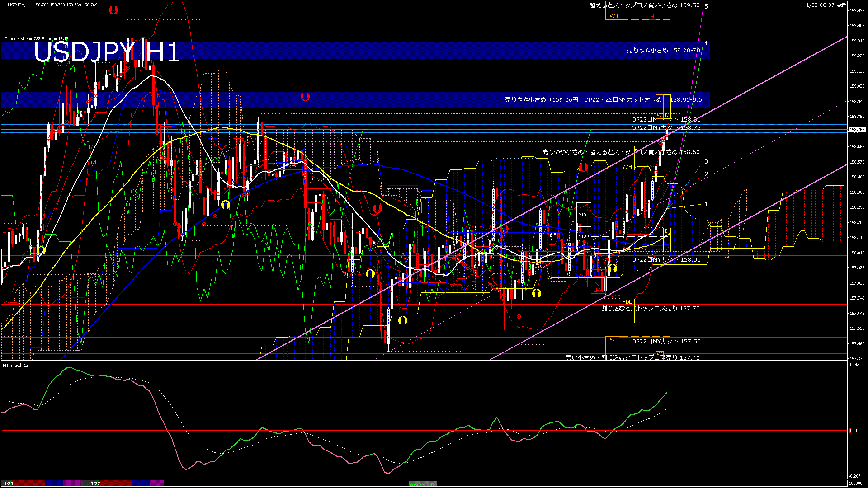Click the yellow YDL label marker near 157.70
Screen dimensions: 868x488
(627, 302)
